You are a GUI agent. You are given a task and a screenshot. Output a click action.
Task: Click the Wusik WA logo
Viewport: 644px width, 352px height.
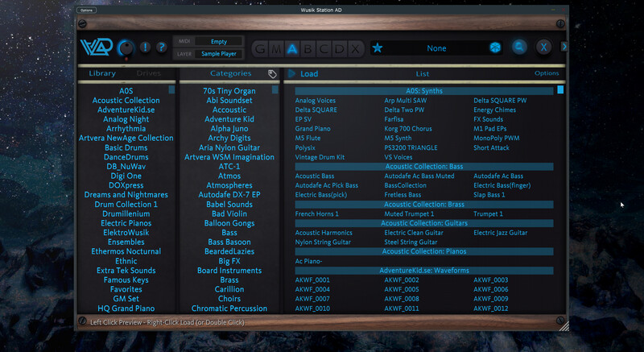(97, 48)
